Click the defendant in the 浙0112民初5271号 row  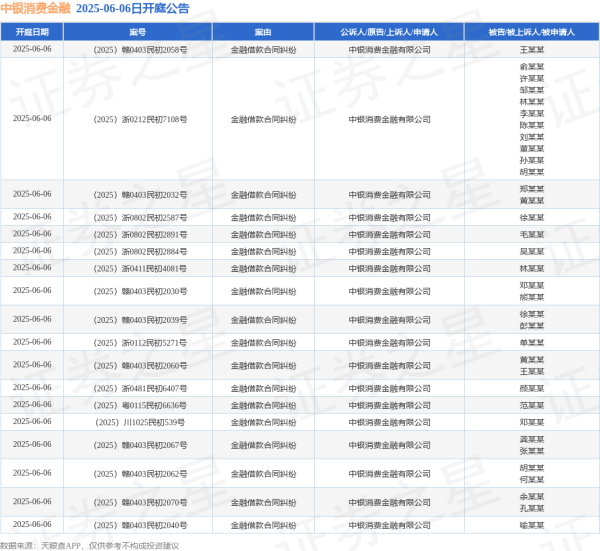click(x=532, y=343)
